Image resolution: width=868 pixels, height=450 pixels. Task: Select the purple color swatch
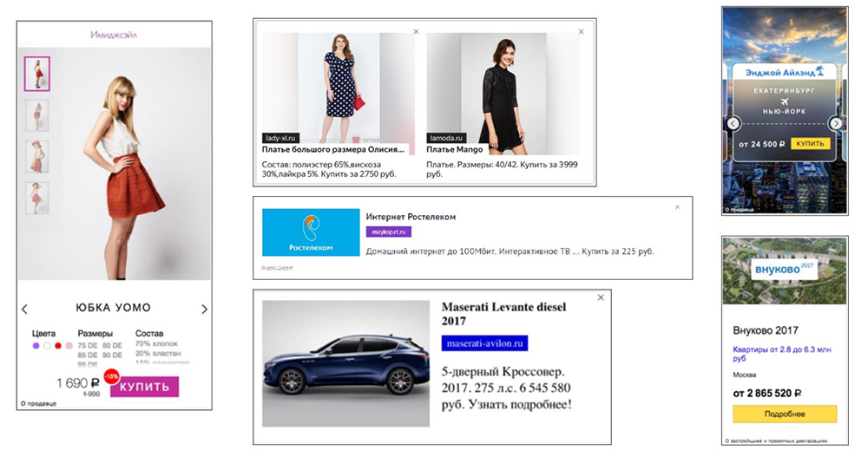click(x=36, y=346)
